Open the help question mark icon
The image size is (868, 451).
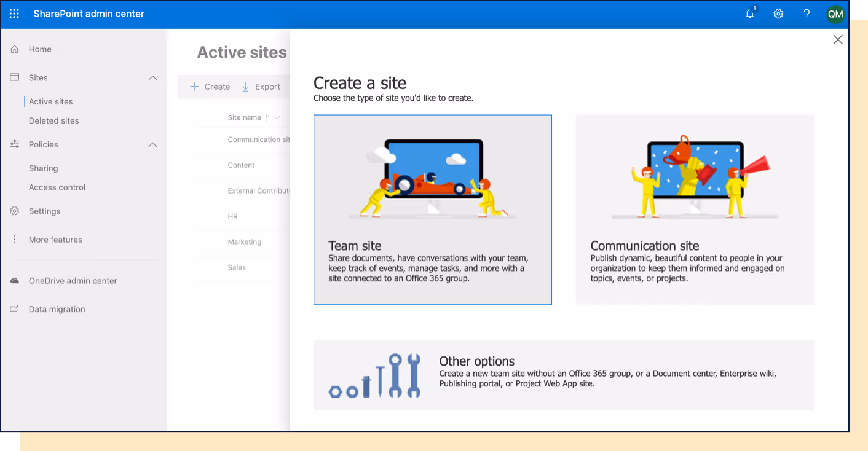click(x=807, y=14)
